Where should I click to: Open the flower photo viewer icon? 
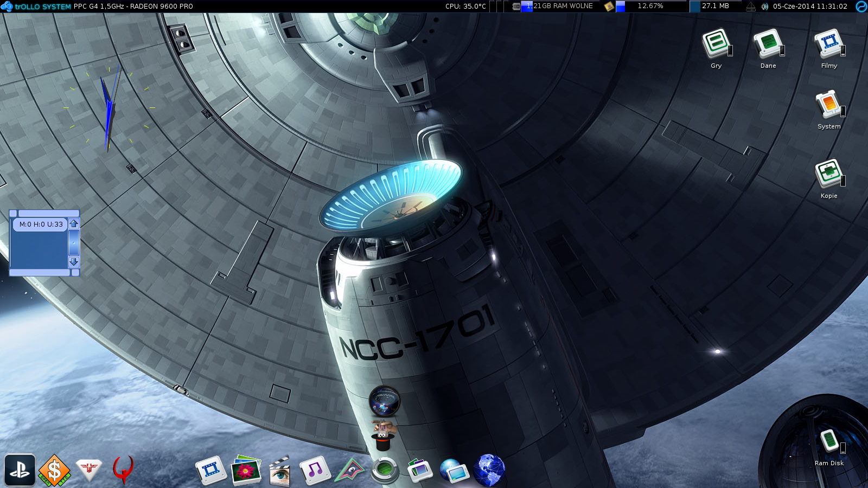pyautogui.click(x=246, y=470)
